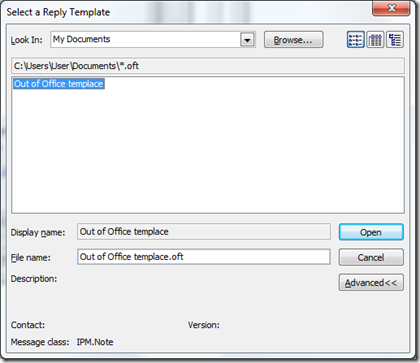This screenshot has height=363, width=420.
Task: Switch to details list view
Action: pos(395,40)
